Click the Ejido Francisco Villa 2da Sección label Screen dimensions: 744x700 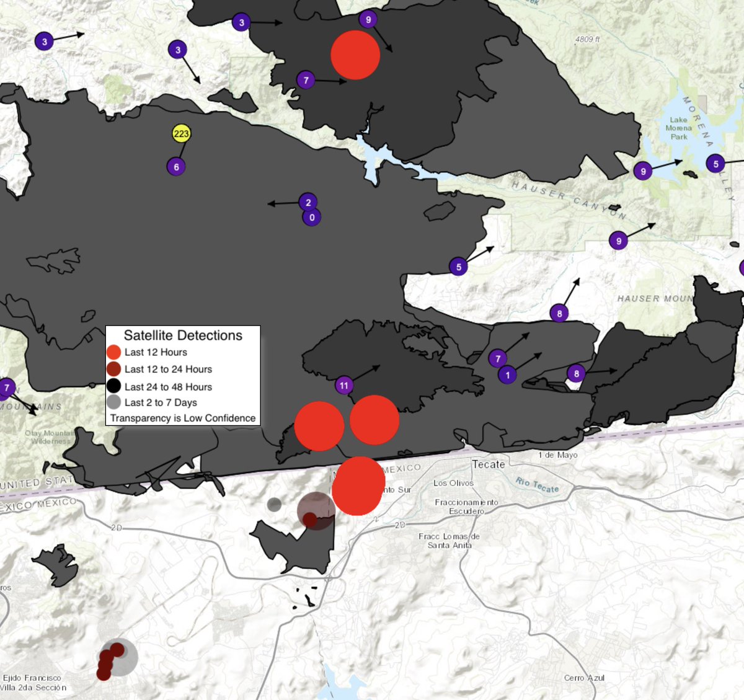pyautogui.click(x=33, y=683)
